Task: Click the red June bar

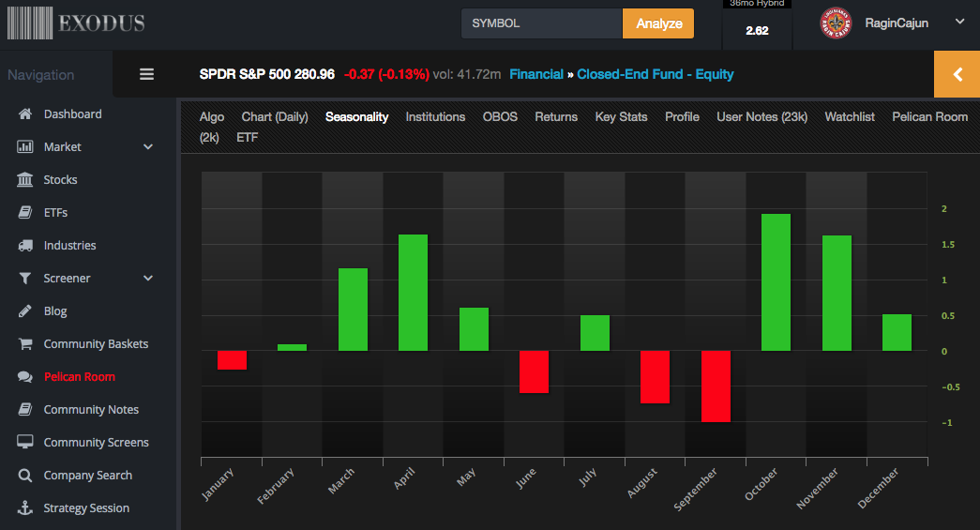Action: (534, 371)
